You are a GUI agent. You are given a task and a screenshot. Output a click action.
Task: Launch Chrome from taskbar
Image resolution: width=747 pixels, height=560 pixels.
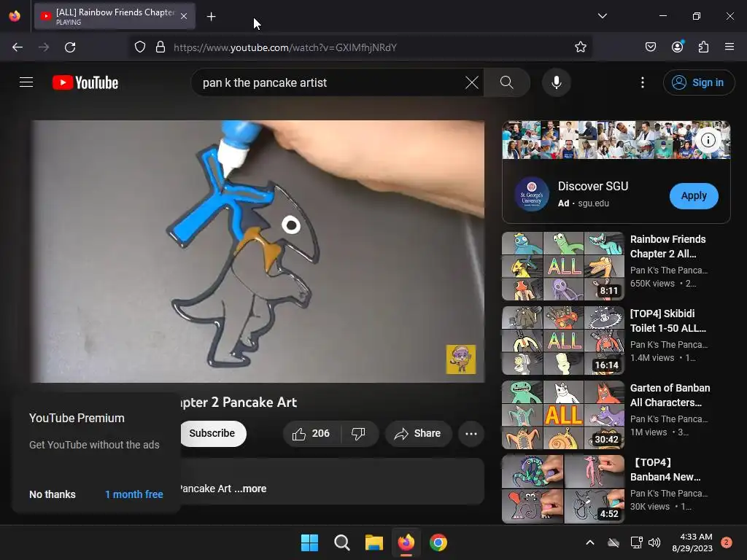[438, 542]
